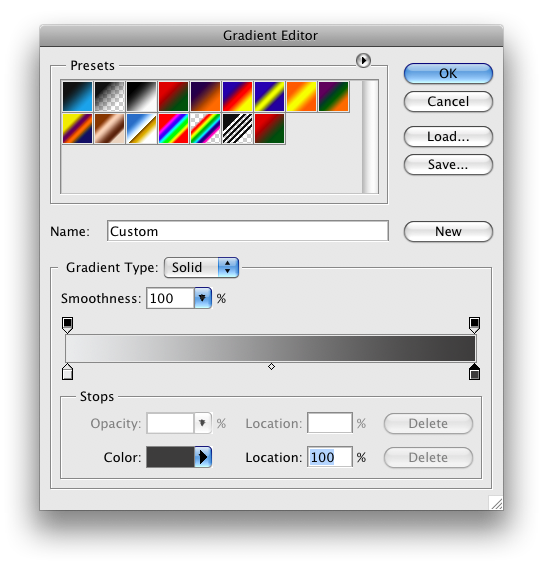Screen dimensions: 543x565
Task: Select the right opacity stop above the gradient bar
Action: pyautogui.click(x=474, y=325)
